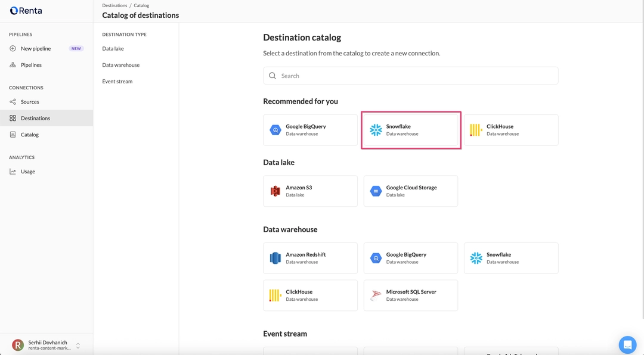Click the recommended ClickHouse logo icon
The image size is (644, 355).
476,130
